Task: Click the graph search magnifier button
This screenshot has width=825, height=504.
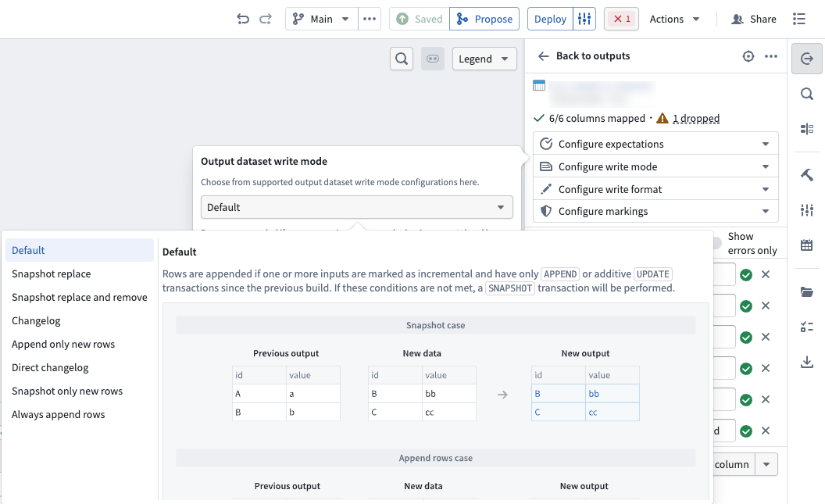Action: pyautogui.click(x=402, y=59)
